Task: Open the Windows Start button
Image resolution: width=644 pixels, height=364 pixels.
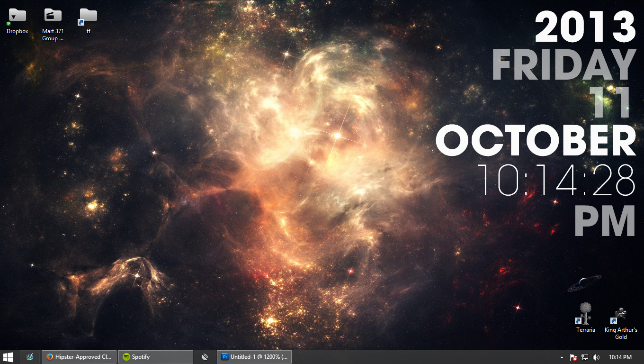Action: 8,357
